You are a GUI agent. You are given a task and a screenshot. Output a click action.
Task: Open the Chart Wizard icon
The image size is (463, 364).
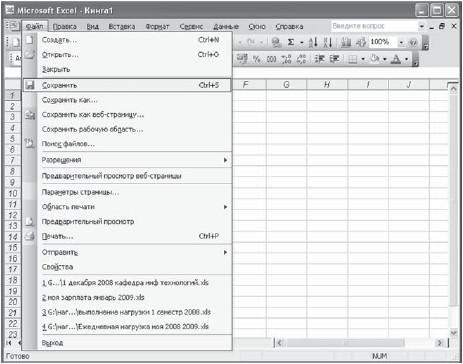click(347, 42)
